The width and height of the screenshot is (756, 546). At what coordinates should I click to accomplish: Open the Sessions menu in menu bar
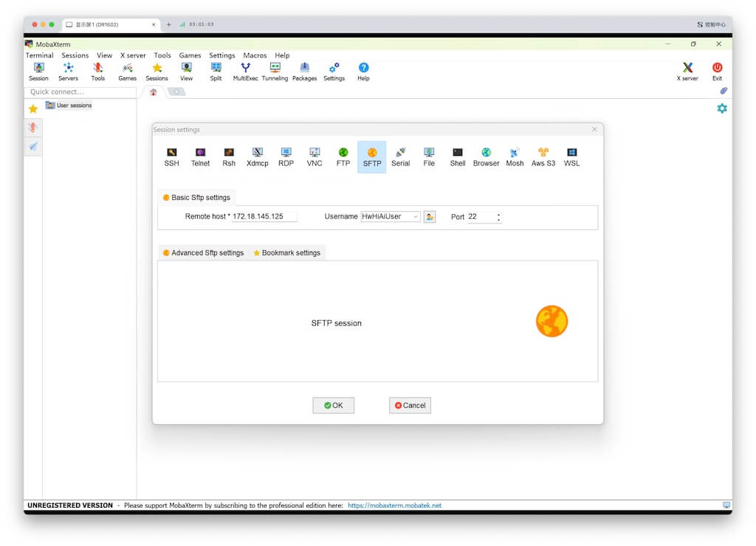pyautogui.click(x=75, y=55)
